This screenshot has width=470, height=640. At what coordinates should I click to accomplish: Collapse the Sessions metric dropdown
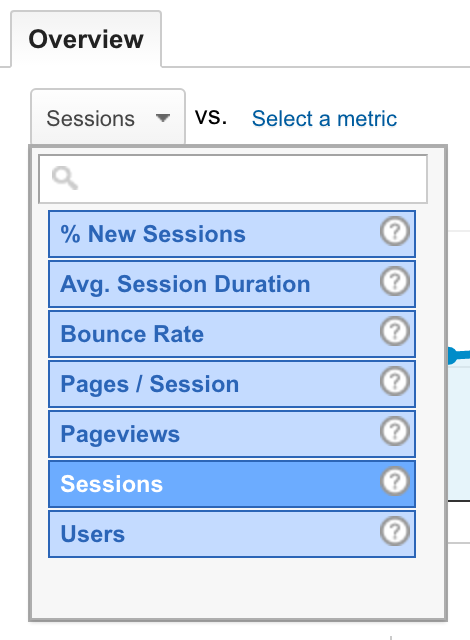coord(108,117)
